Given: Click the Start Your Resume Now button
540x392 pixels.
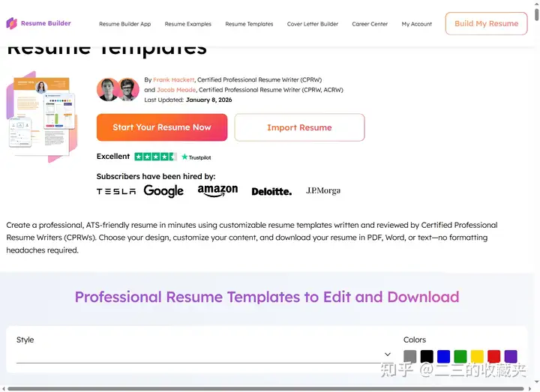Looking at the screenshot, I should 162,127.
